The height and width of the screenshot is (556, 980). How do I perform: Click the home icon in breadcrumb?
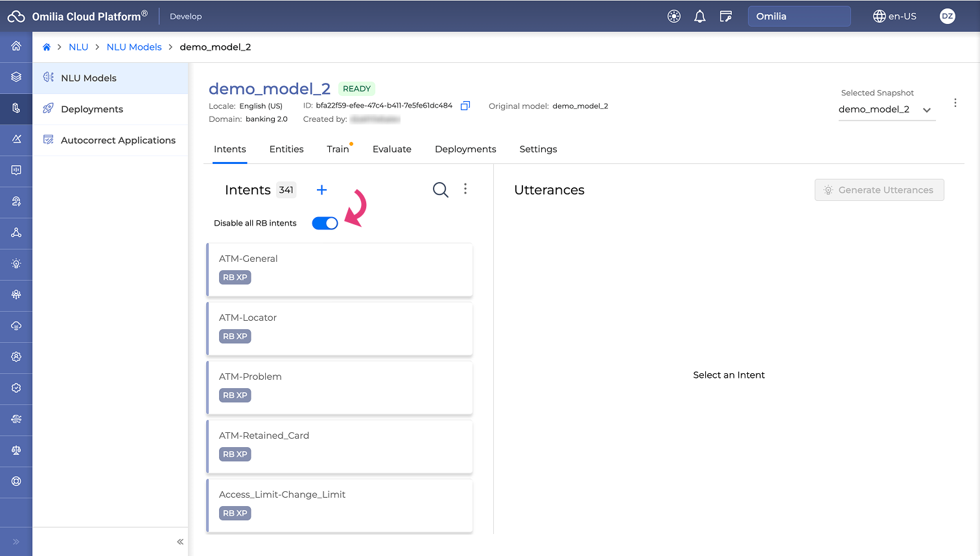coord(47,47)
